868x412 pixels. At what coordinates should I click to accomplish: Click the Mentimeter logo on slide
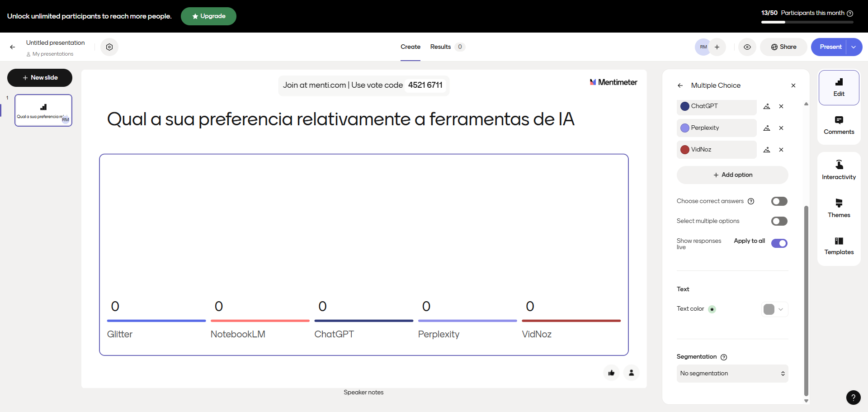[x=613, y=82]
